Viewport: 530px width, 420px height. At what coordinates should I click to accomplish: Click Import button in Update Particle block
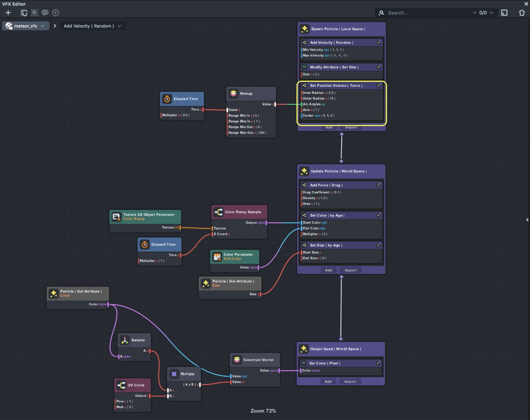coord(351,270)
